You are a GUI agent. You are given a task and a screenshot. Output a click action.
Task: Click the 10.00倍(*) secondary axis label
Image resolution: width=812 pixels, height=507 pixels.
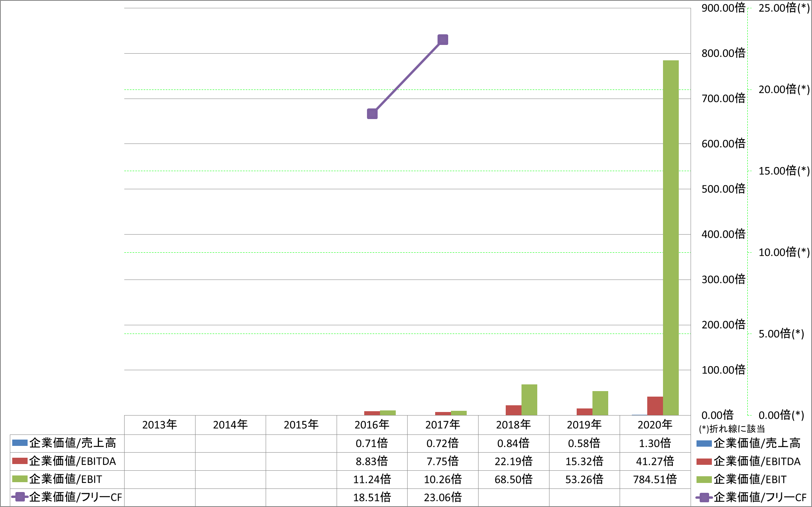point(784,252)
